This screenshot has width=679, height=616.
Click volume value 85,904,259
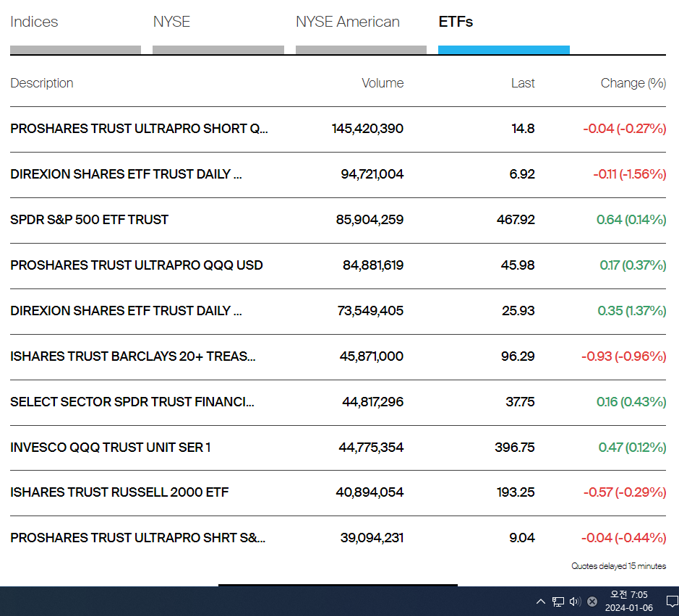(x=370, y=220)
